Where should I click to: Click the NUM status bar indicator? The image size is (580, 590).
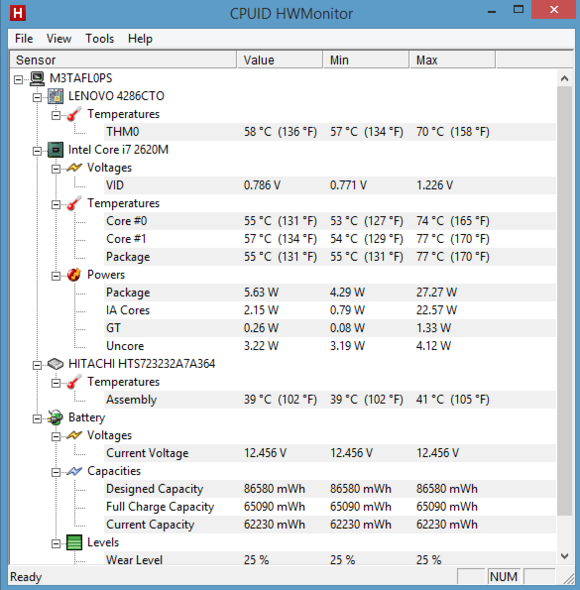504,576
